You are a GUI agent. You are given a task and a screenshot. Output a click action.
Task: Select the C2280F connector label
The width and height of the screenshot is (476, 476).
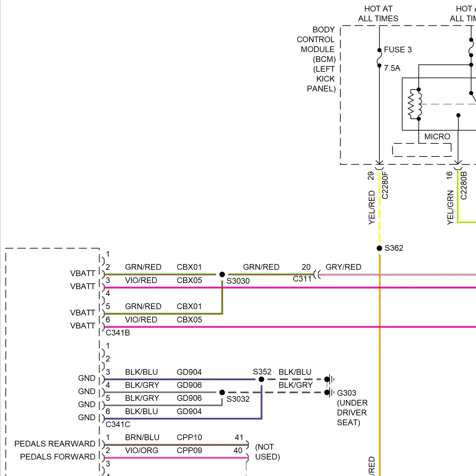(x=385, y=185)
